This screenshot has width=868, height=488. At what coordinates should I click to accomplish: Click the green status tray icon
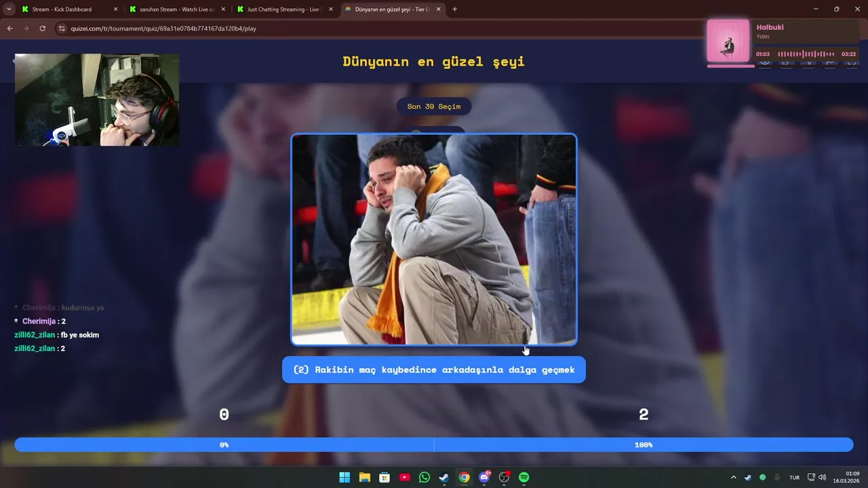763,477
